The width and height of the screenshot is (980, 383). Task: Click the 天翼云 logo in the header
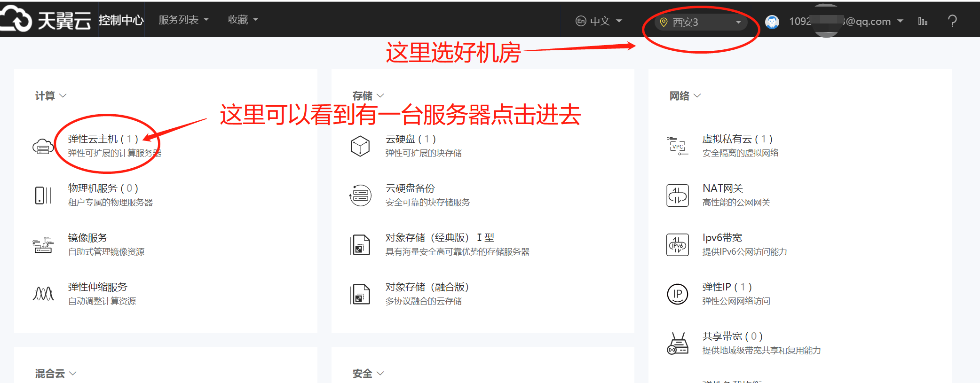46,20
